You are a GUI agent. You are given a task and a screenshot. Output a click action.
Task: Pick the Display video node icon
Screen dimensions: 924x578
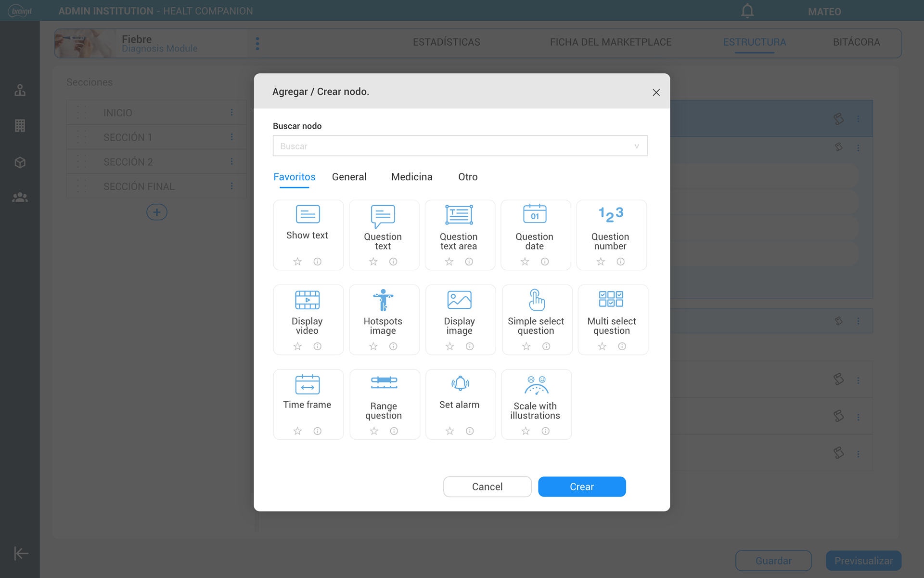(x=308, y=300)
